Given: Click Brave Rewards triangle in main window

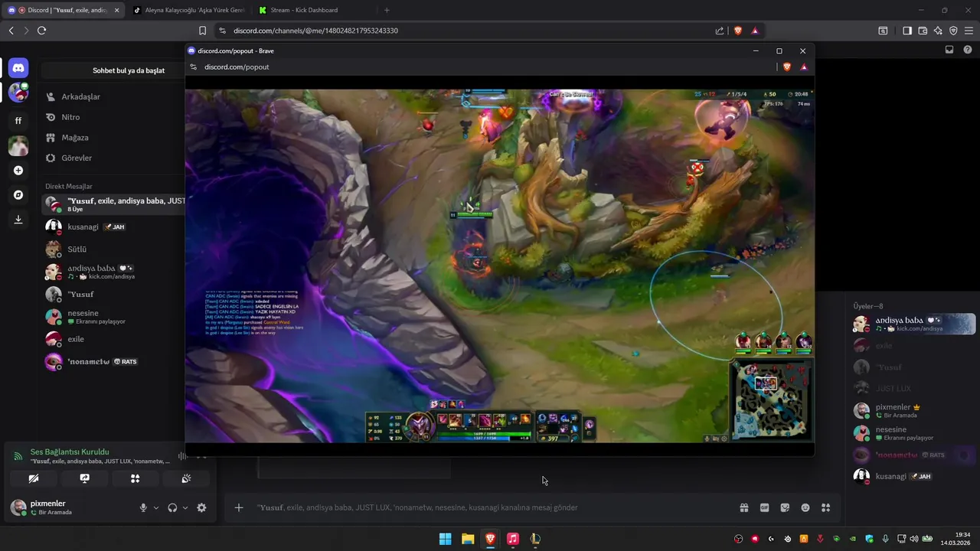Looking at the screenshot, I should coord(755,31).
